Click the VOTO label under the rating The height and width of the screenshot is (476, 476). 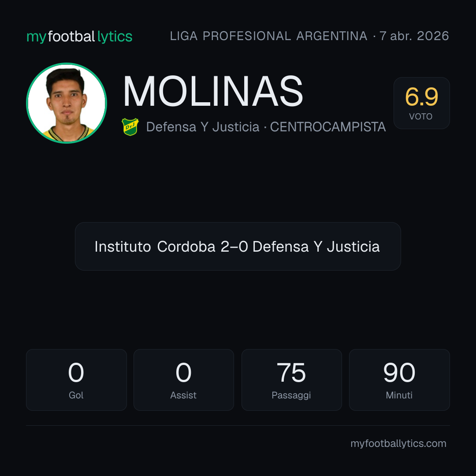421,116
